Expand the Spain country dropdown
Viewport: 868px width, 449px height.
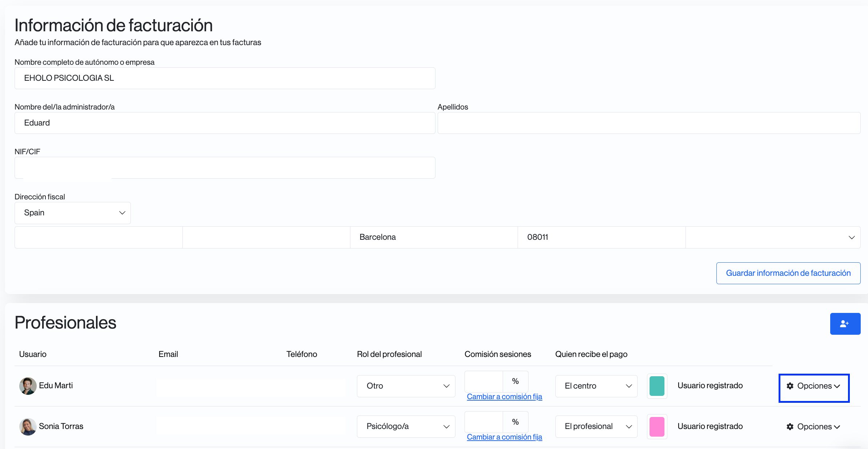point(72,213)
